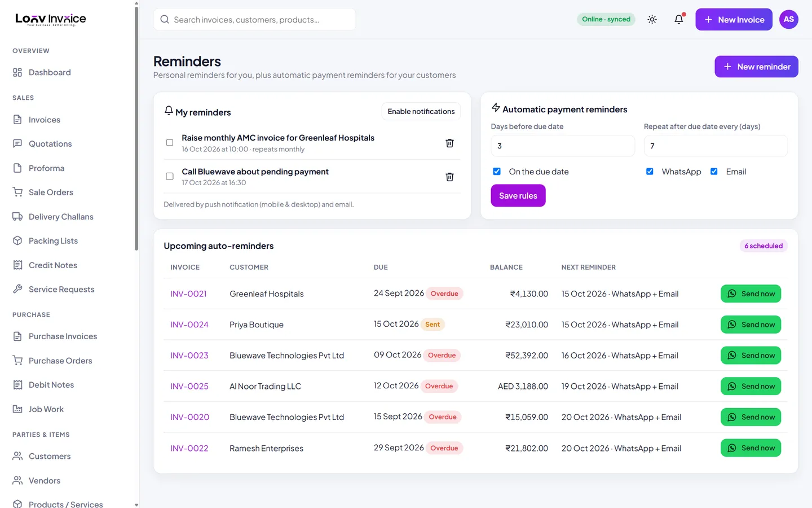This screenshot has height=508, width=812.
Task: Send now for INV-0025 Al Noor Trading
Action: coord(751,386)
